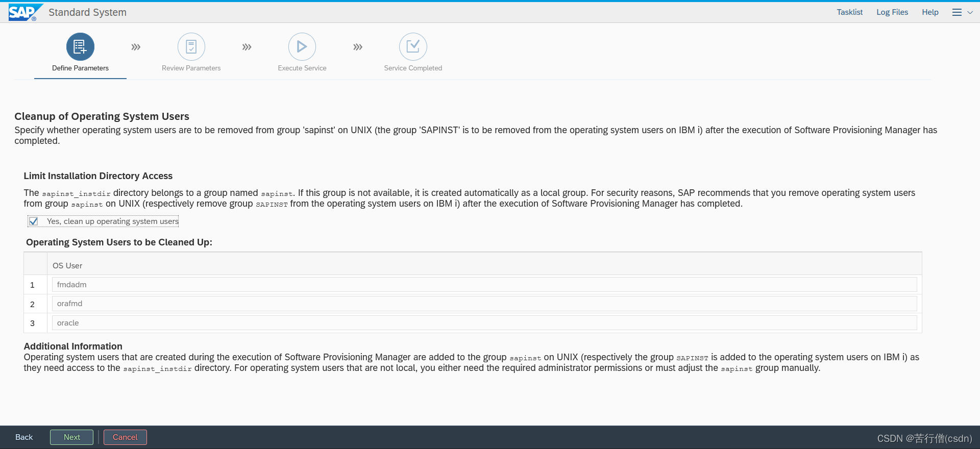Select the Execute Service play icon
Image resolution: width=980 pixels, height=449 pixels.
302,47
